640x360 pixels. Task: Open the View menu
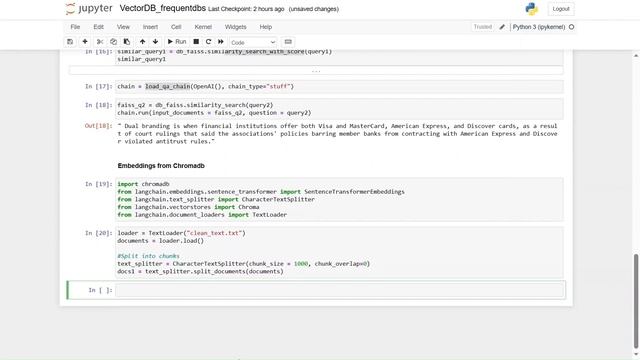[x=123, y=27]
